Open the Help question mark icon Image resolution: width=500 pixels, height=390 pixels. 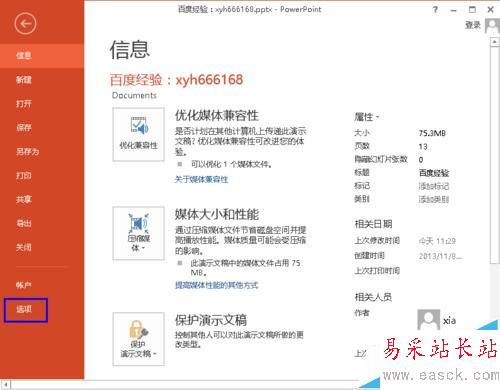point(435,10)
